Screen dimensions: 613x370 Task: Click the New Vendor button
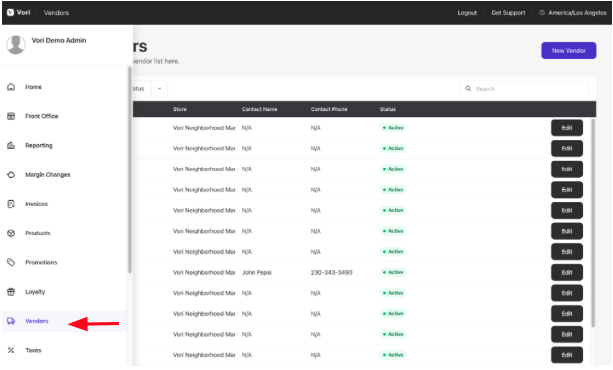tap(568, 50)
